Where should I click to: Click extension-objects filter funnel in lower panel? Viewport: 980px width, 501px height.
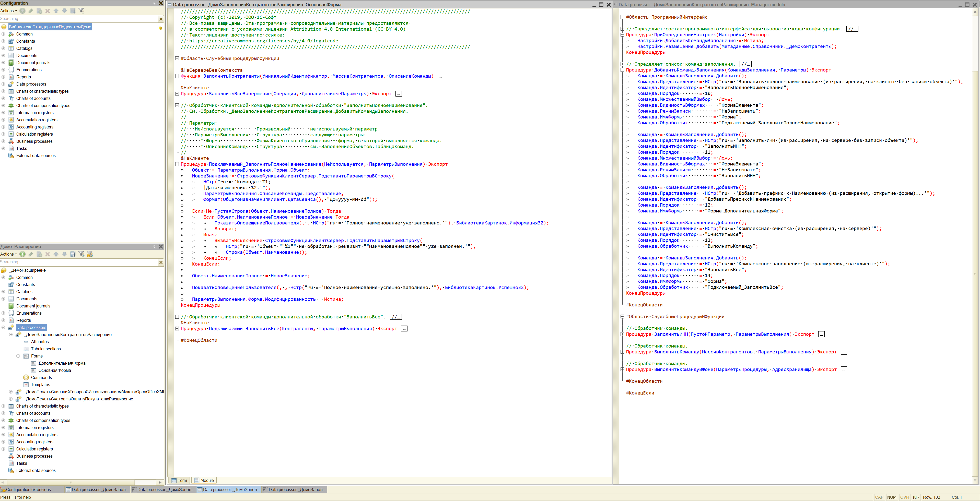click(x=90, y=254)
